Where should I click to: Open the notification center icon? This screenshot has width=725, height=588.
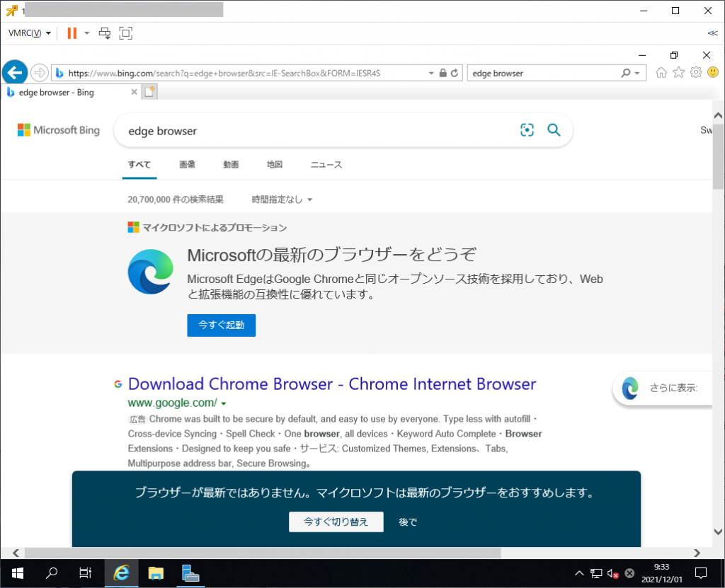point(701,574)
